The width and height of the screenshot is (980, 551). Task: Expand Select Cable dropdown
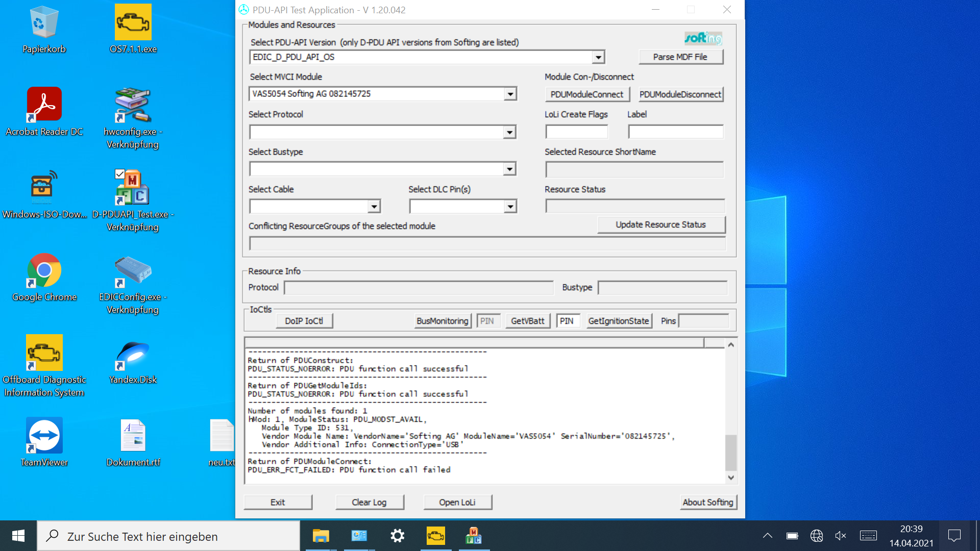click(x=374, y=206)
